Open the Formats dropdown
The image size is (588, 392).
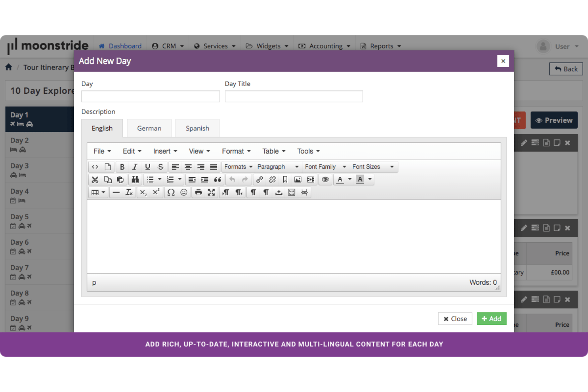coord(238,167)
